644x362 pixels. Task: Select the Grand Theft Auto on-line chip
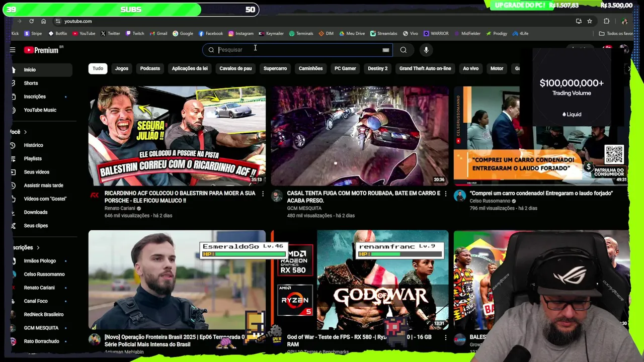[x=425, y=68]
